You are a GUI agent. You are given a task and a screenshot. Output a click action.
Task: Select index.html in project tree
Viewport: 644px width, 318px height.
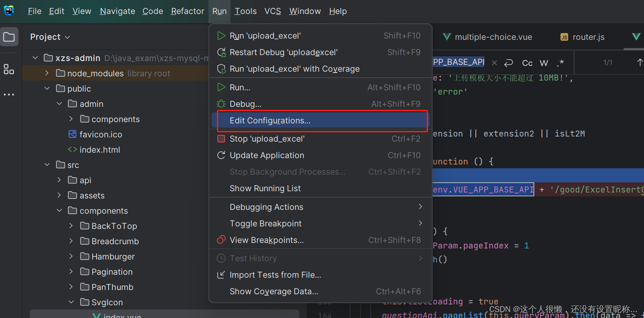pos(100,150)
